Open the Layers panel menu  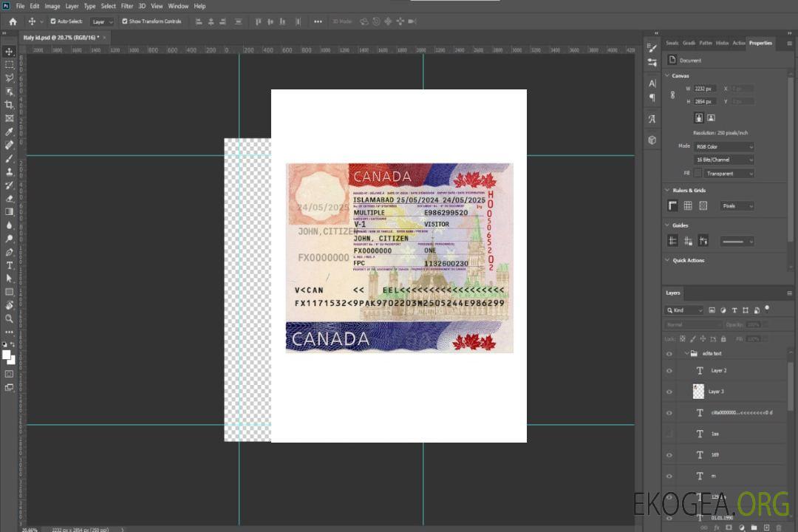pyautogui.click(x=789, y=293)
